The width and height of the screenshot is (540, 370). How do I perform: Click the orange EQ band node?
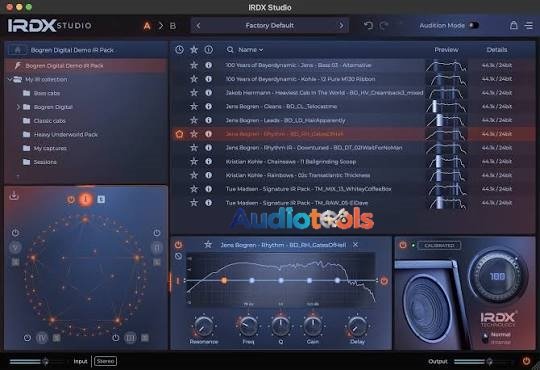pos(224,280)
